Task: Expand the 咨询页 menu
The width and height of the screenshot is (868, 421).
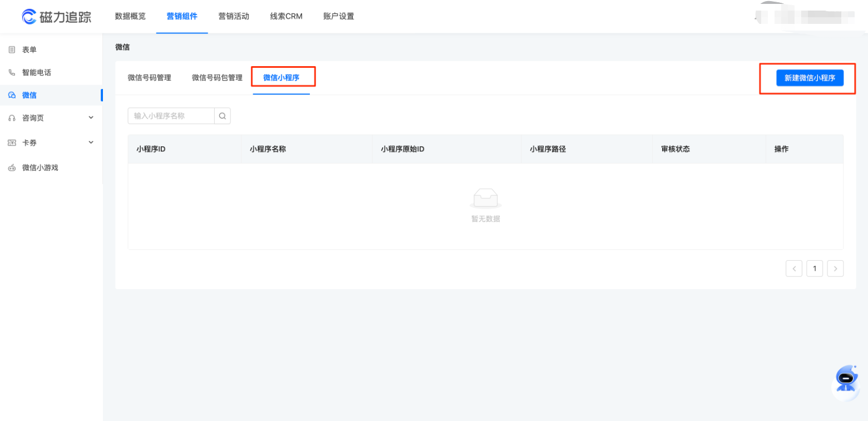Action: click(91, 117)
